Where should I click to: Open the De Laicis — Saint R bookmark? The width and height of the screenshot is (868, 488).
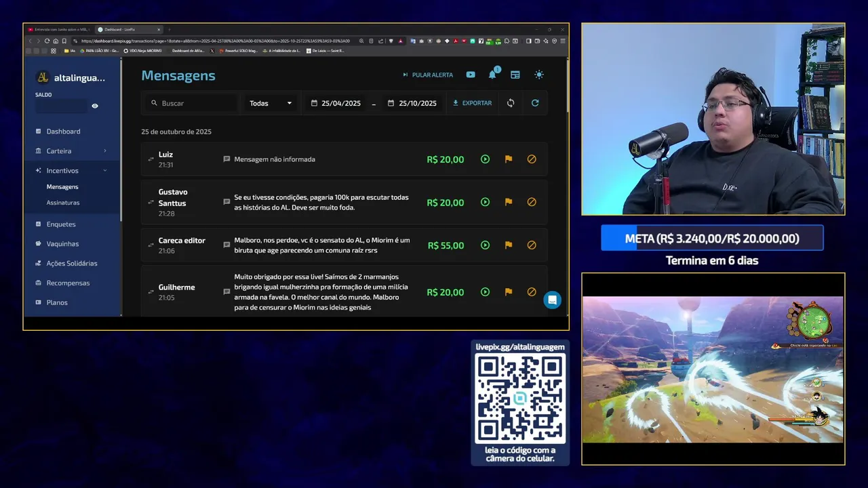click(x=325, y=51)
